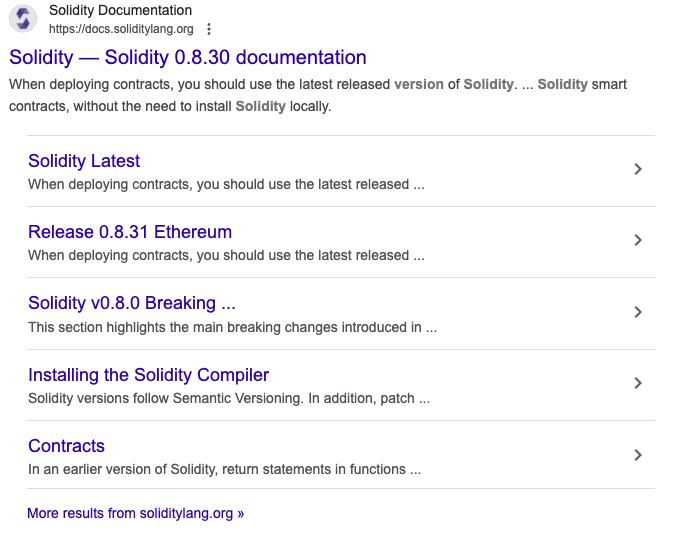Image resolution: width=700 pixels, height=542 pixels.
Task: Open the Solidity v0.8.0 Breaking sitelink
Action: click(132, 303)
